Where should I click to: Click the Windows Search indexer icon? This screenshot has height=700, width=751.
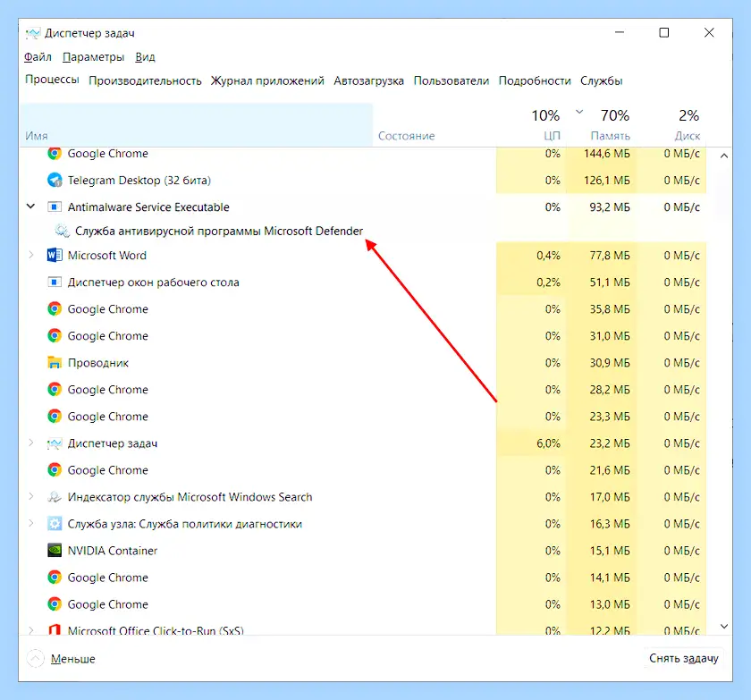pos(55,497)
